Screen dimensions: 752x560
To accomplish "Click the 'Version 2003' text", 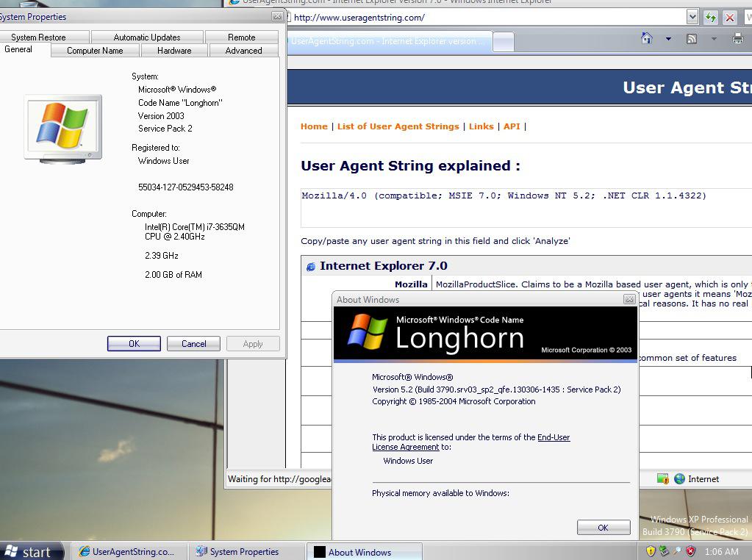I will (x=161, y=115).
